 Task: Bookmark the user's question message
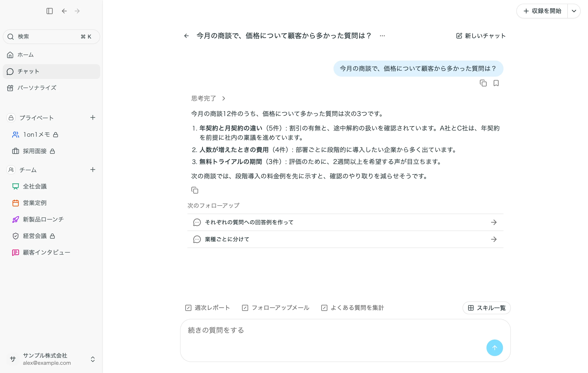(x=496, y=83)
